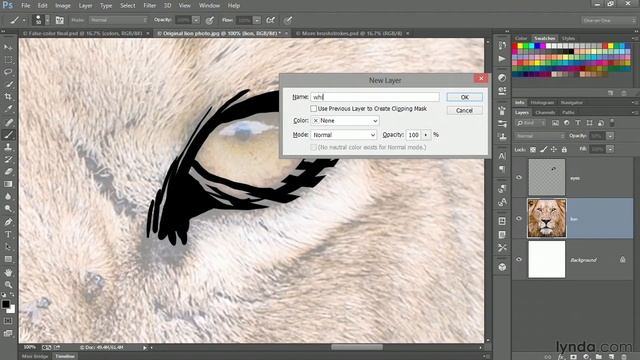Select the Brush tool in toolbox
Screen dimensions: 640x360
click(x=8, y=134)
